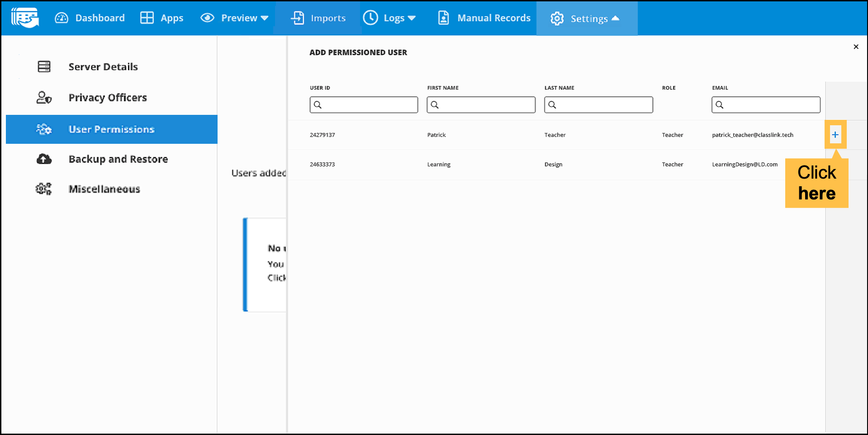Add Patrick Teacher using the plus icon

(x=835, y=135)
